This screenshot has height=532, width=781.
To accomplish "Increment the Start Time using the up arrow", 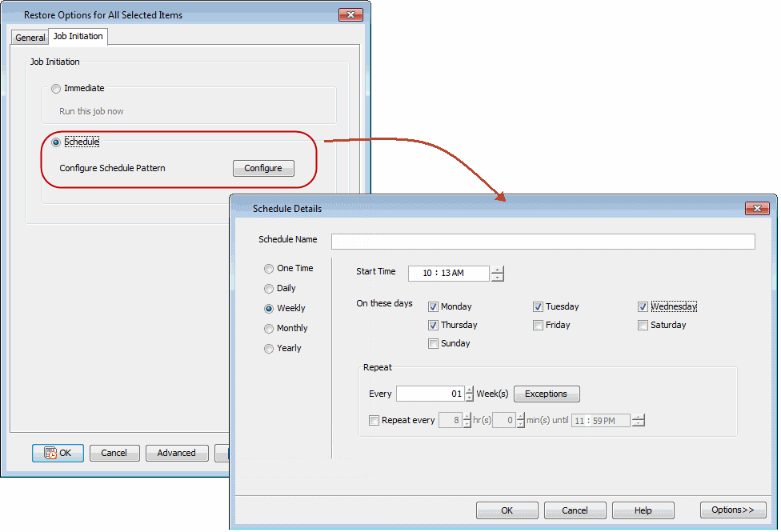I will click(497, 270).
